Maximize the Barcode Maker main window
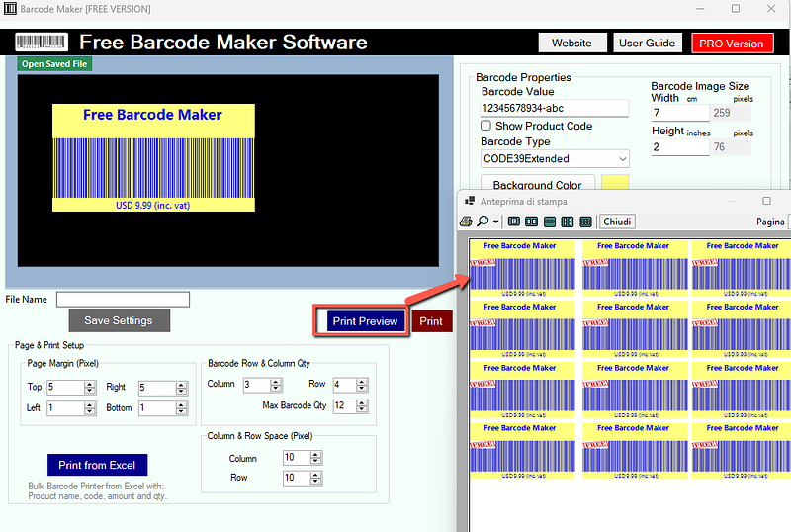 736,9
